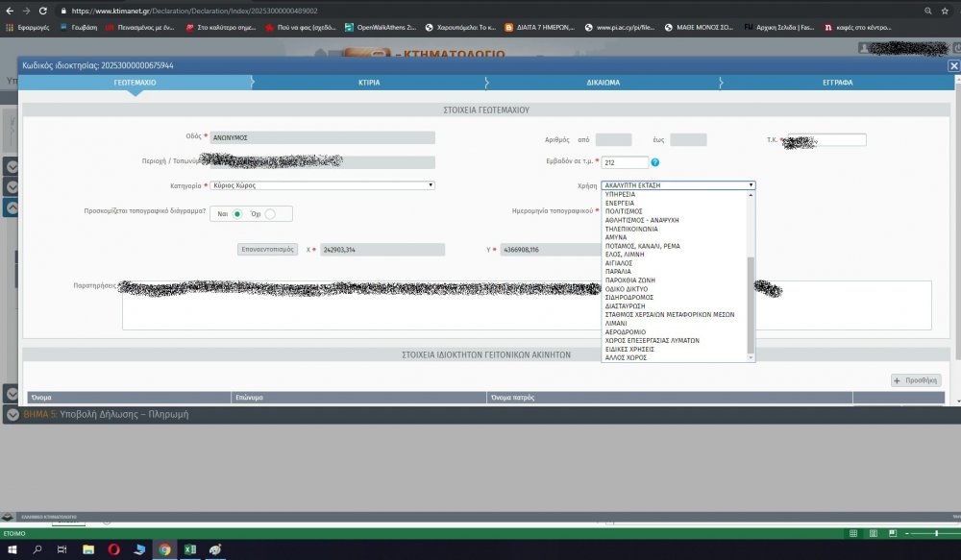Image resolution: width=961 pixels, height=560 pixels.
Task: Open the Opera browser from the taskbar
Action: pos(113,549)
